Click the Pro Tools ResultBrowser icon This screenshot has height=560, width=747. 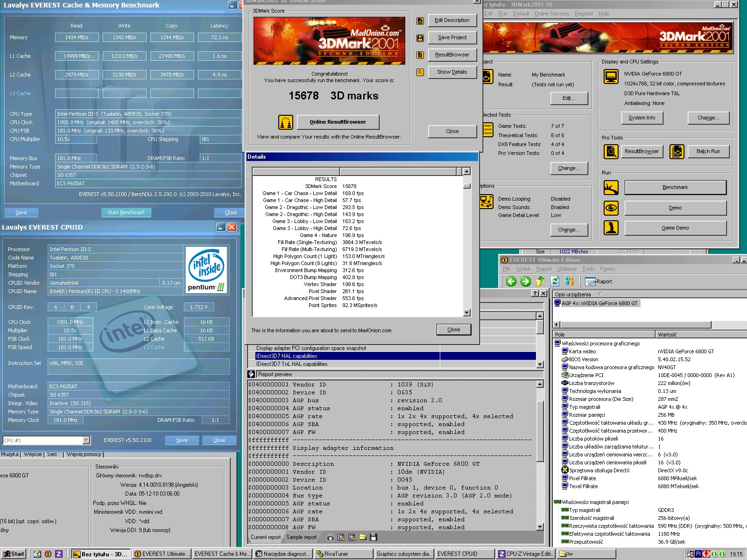pyautogui.click(x=611, y=151)
